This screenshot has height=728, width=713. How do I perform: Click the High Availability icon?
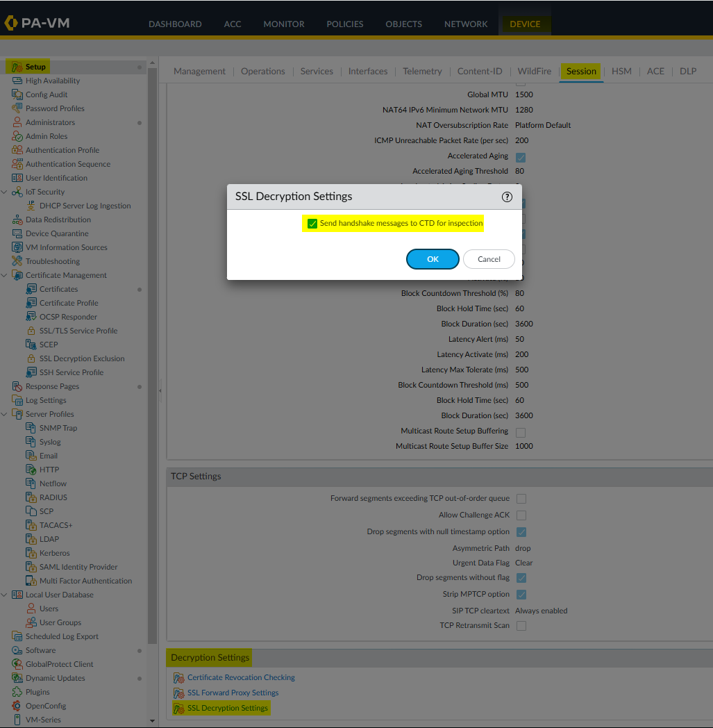[17, 81]
